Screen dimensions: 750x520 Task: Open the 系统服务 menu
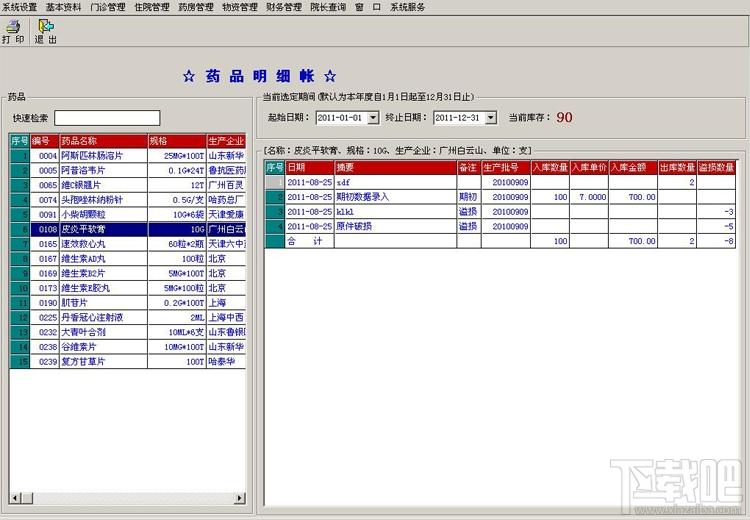pos(407,7)
